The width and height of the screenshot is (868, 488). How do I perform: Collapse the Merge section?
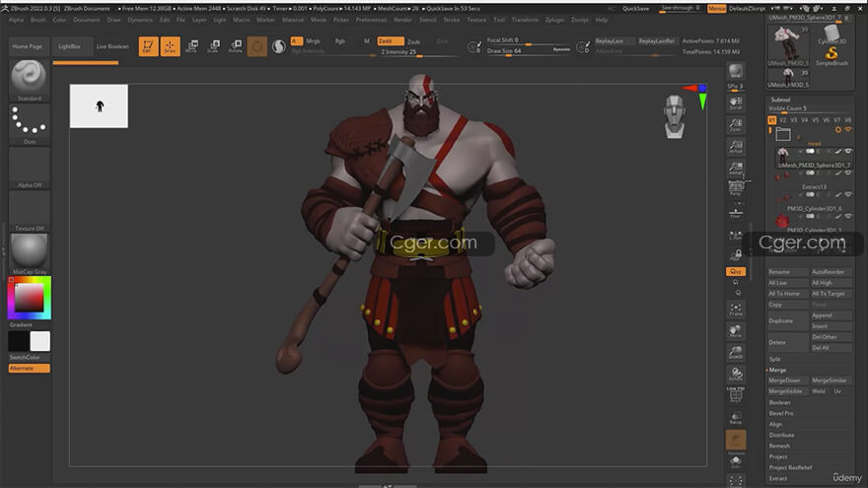click(x=777, y=370)
